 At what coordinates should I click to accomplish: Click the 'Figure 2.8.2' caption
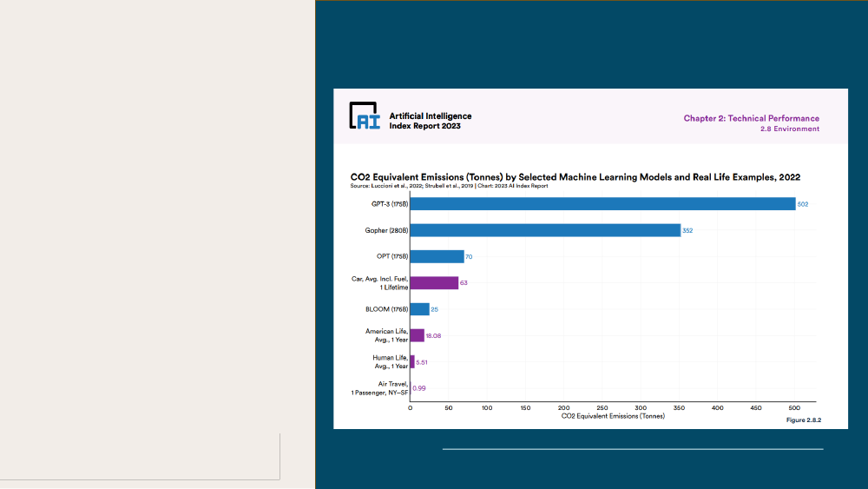804,420
